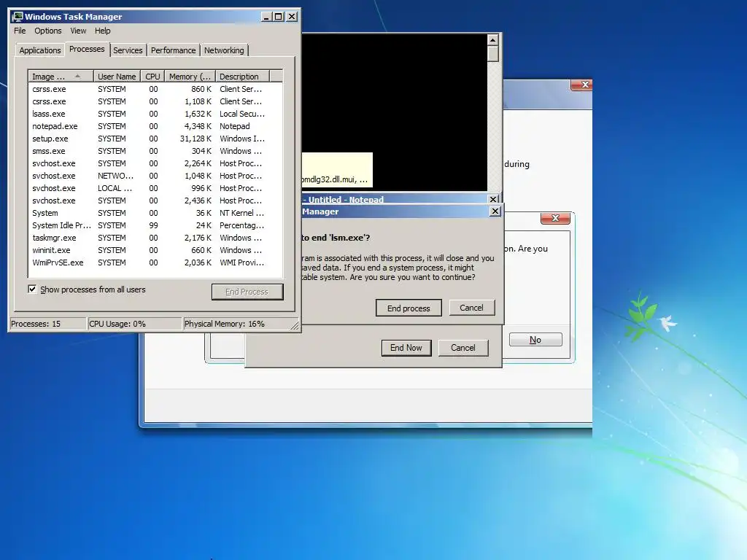Confirm End process in the lsm.exe dialog
Image resolution: width=747 pixels, height=560 pixels.
point(409,308)
